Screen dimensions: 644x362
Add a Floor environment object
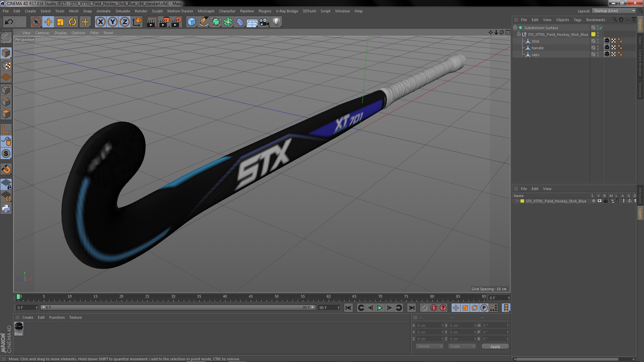252,22
